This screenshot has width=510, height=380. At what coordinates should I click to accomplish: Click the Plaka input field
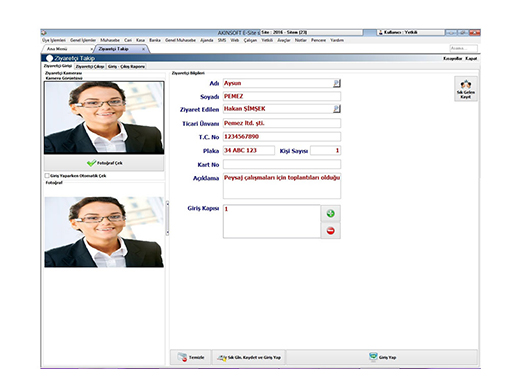249,151
